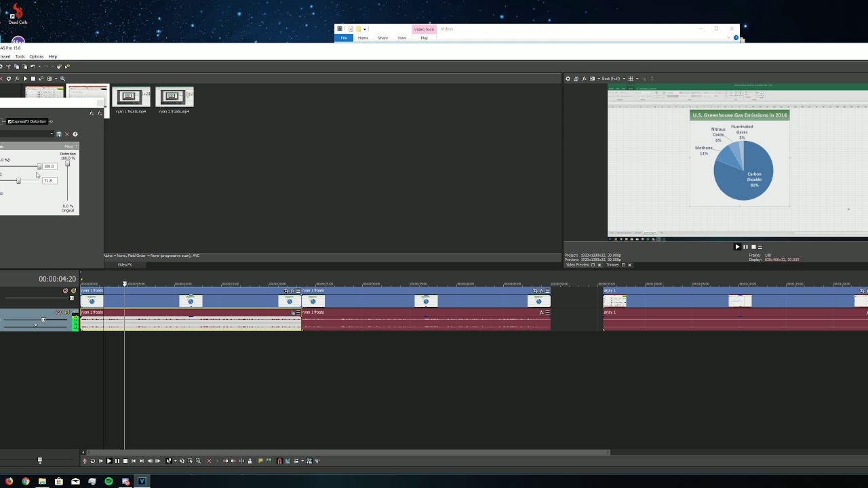The width and height of the screenshot is (868, 488).
Task: Uncheck the ExpressFX Distortion effect checkbox
Action: tap(9, 121)
